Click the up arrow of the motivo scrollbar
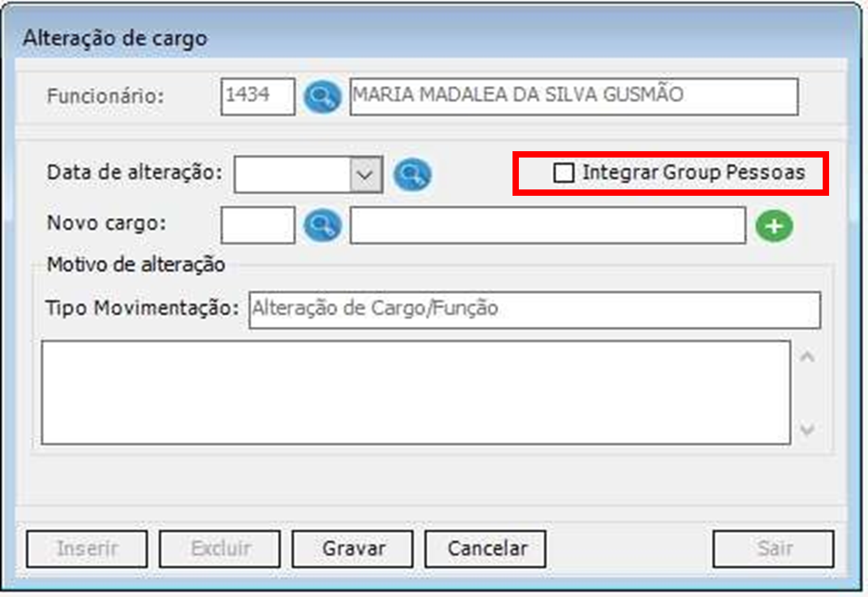 pyautogui.click(x=807, y=357)
